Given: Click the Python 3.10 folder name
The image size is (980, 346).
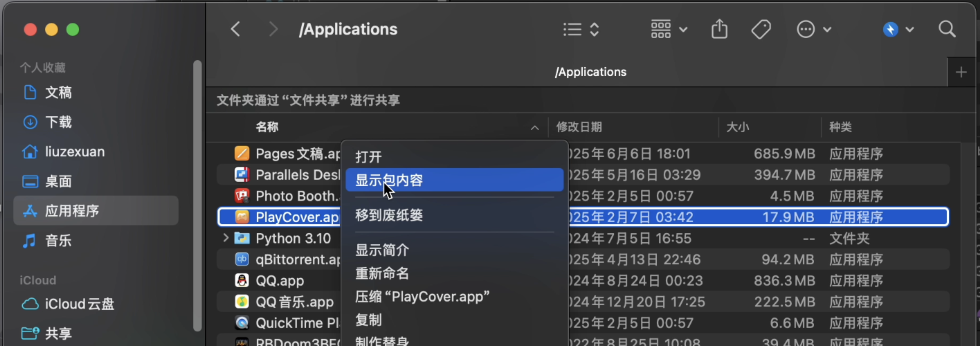Looking at the screenshot, I should pyautogui.click(x=293, y=238).
